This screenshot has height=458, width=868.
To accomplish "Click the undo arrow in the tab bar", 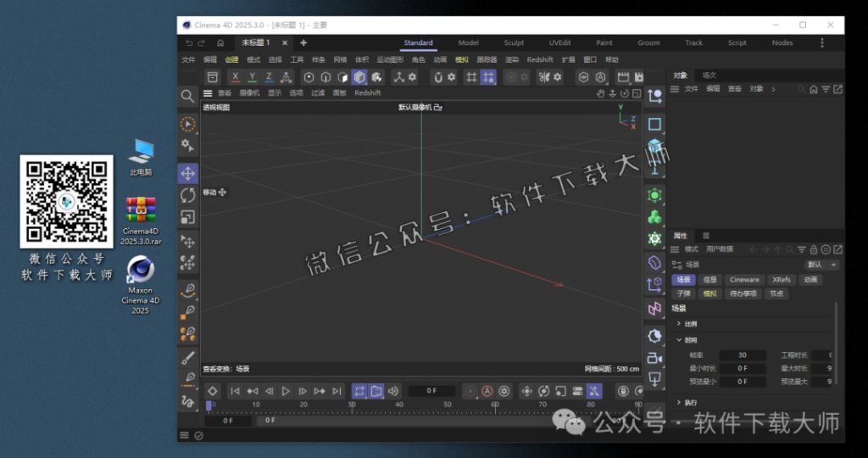I will point(189,42).
